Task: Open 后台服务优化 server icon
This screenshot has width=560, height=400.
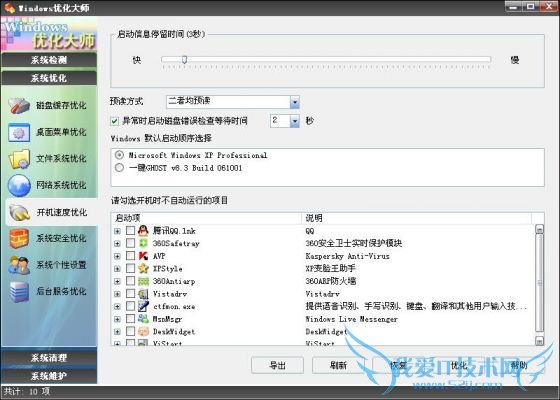Action: tap(19, 291)
